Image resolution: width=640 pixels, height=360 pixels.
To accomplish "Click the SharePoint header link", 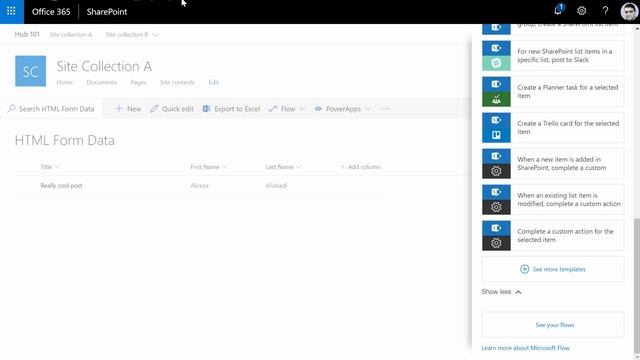I will tap(107, 12).
